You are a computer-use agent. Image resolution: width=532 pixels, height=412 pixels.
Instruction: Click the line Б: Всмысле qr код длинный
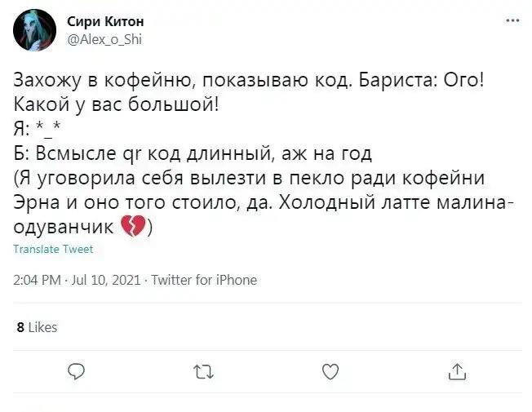pos(193,153)
